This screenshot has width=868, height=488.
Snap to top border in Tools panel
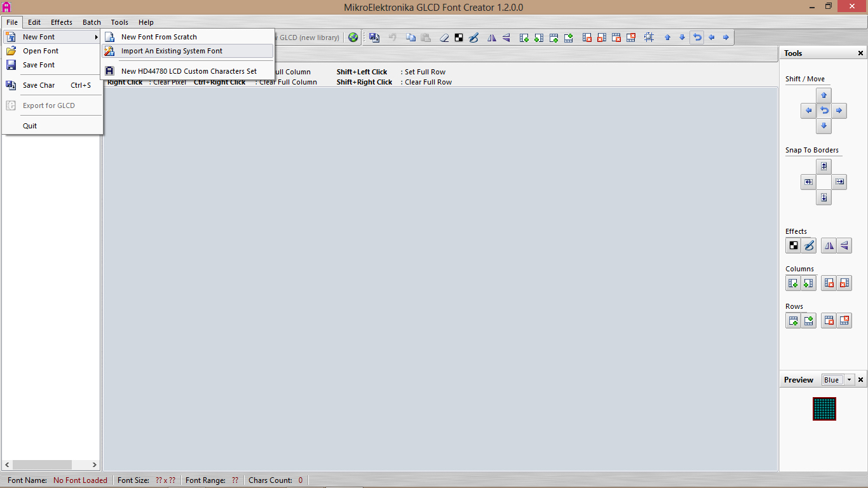[824, 166]
